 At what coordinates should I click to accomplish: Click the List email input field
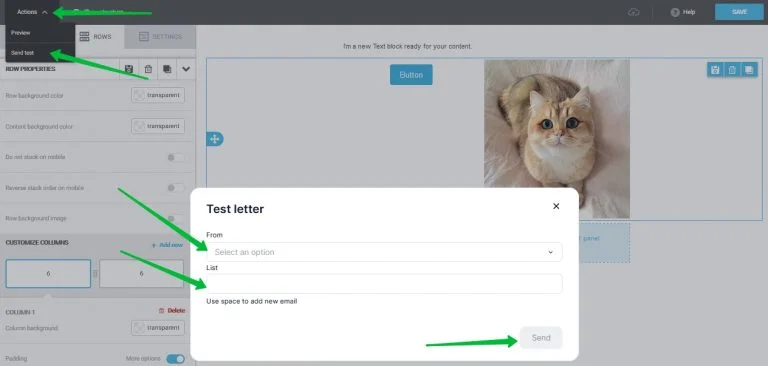click(x=384, y=284)
